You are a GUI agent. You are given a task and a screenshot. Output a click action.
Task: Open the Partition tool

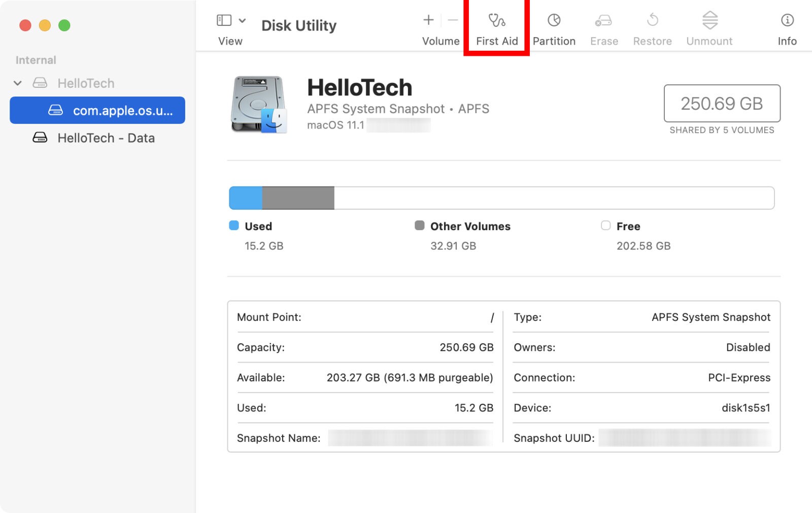[x=554, y=26]
